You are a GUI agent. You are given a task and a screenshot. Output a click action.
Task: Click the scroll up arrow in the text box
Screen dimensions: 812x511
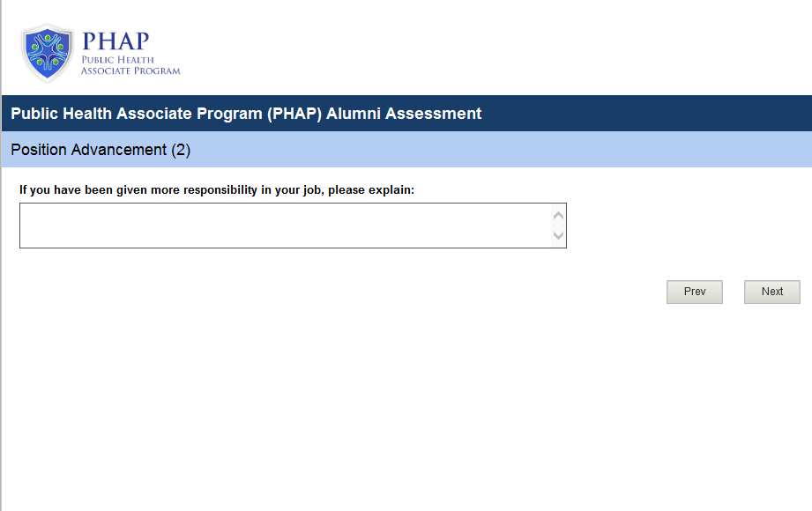[557, 215]
